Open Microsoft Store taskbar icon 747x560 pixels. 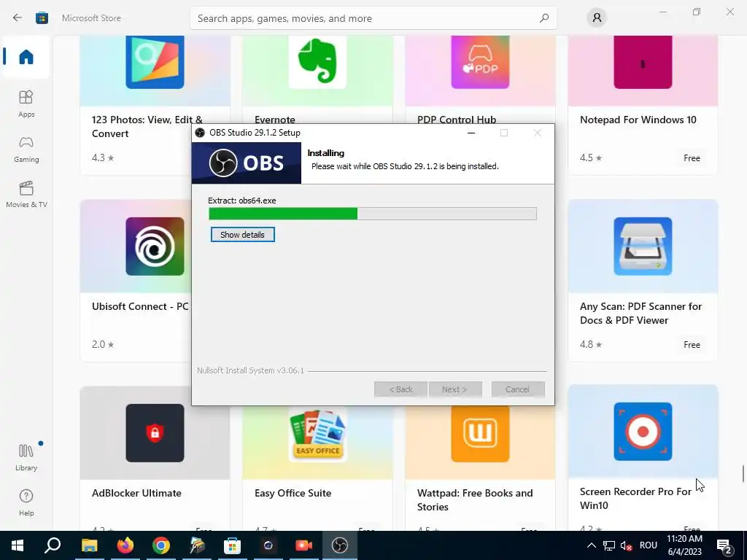coord(232,545)
